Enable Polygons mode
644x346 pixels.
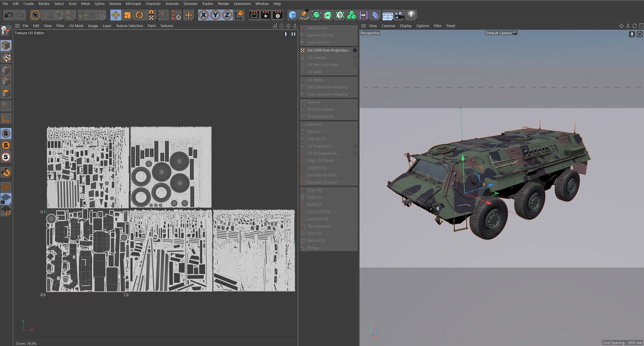[x=6, y=93]
